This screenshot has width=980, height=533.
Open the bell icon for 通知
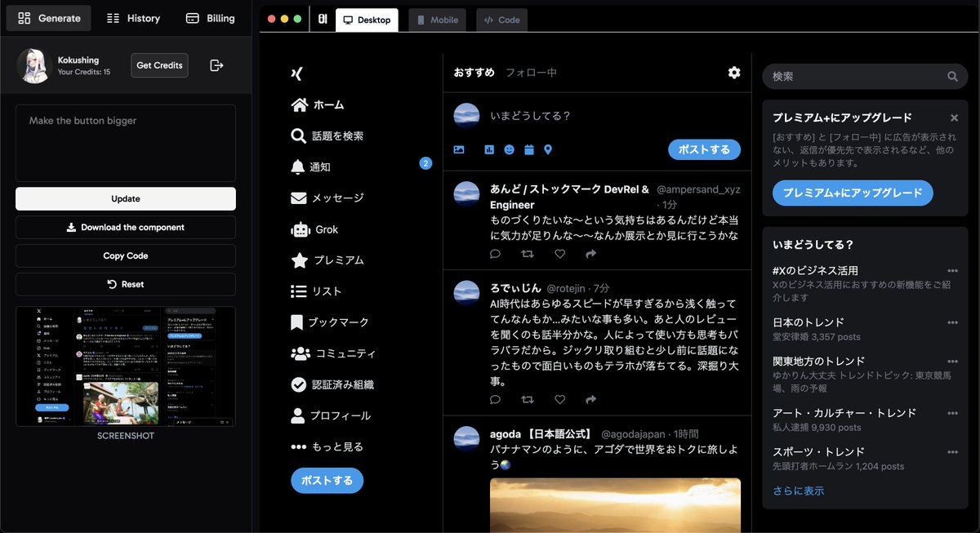pos(298,167)
